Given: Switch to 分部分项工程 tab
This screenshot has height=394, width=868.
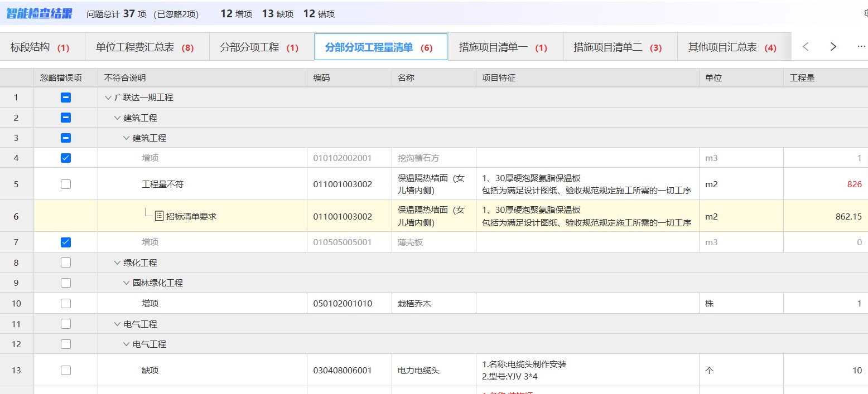Looking at the screenshot, I should (x=262, y=47).
